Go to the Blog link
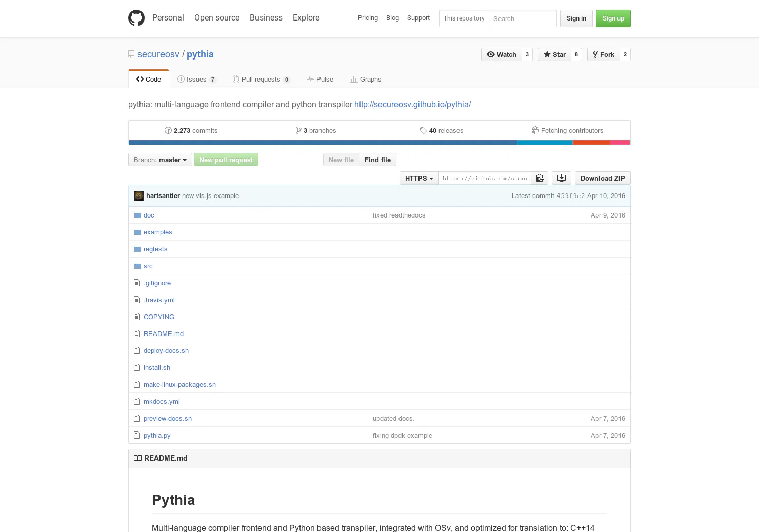 click(x=392, y=18)
